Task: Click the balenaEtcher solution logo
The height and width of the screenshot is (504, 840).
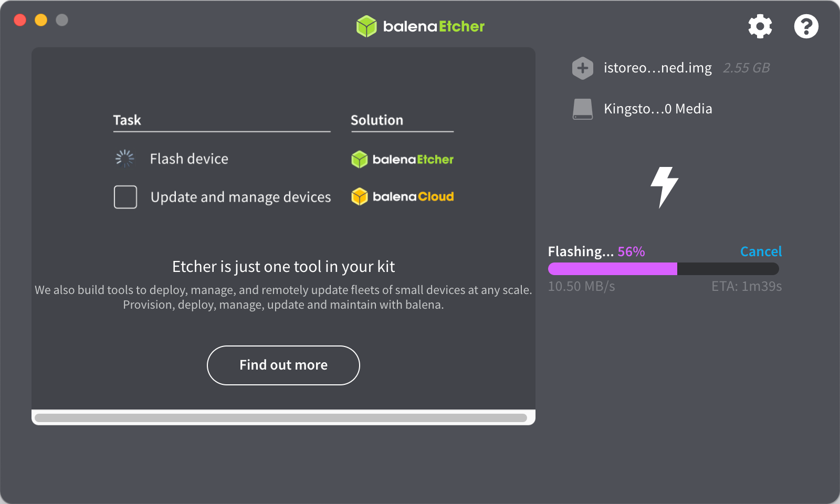Action: (402, 159)
